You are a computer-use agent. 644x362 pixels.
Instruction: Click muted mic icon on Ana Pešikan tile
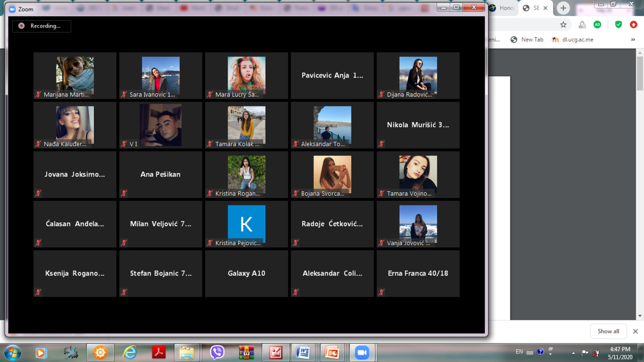point(124,193)
